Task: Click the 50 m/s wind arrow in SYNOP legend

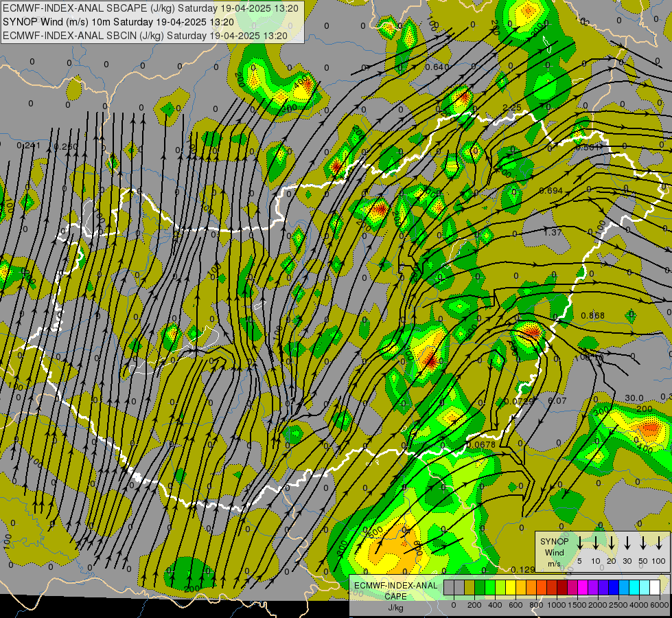Action: tap(643, 543)
